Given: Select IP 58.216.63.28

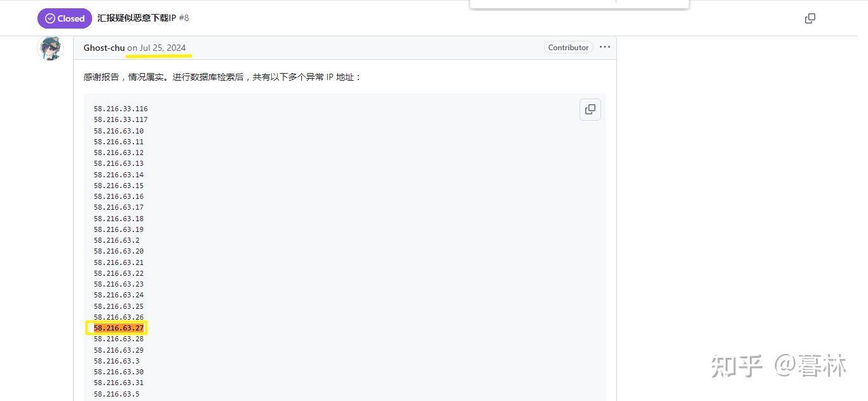Looking at the screenshot, I should [x=119, y=339].
